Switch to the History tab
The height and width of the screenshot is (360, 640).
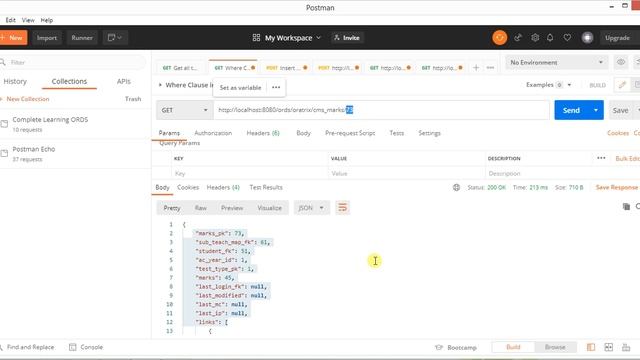point(15,81)
